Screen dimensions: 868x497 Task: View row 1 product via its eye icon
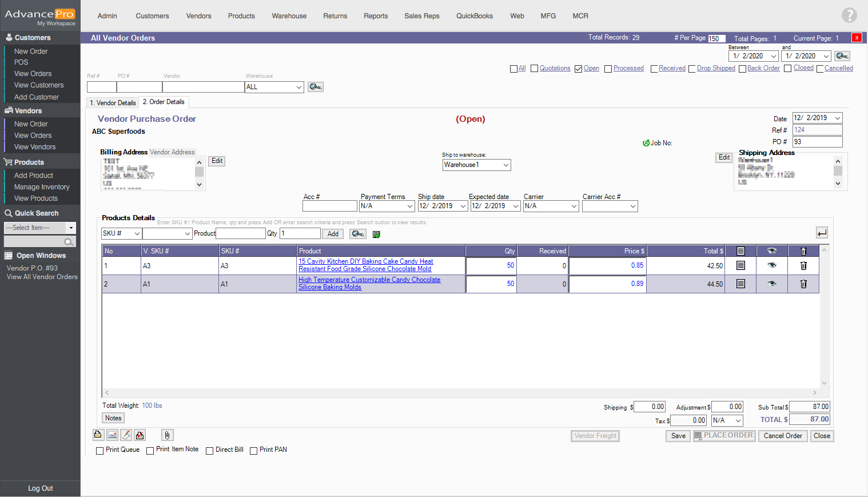772,265
